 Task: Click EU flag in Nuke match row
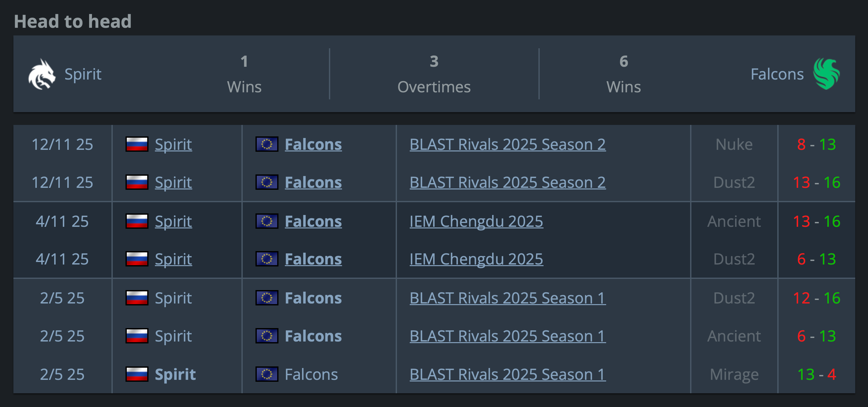pos(267,144)
